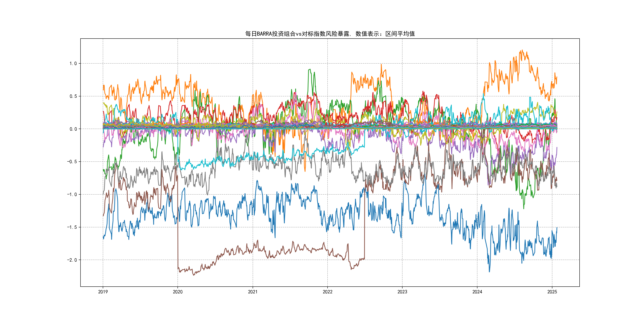The width and height of the screenshot is (644, 322).
Task: Click the 2019 x-axis year label
Action: (x=103, y=292)
